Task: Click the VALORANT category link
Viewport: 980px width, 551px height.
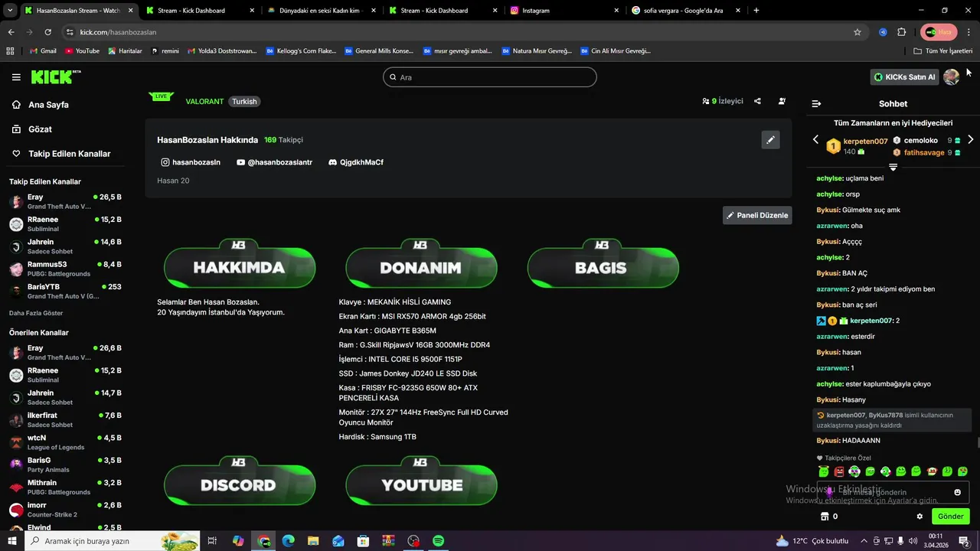Action: click(204, 101)
